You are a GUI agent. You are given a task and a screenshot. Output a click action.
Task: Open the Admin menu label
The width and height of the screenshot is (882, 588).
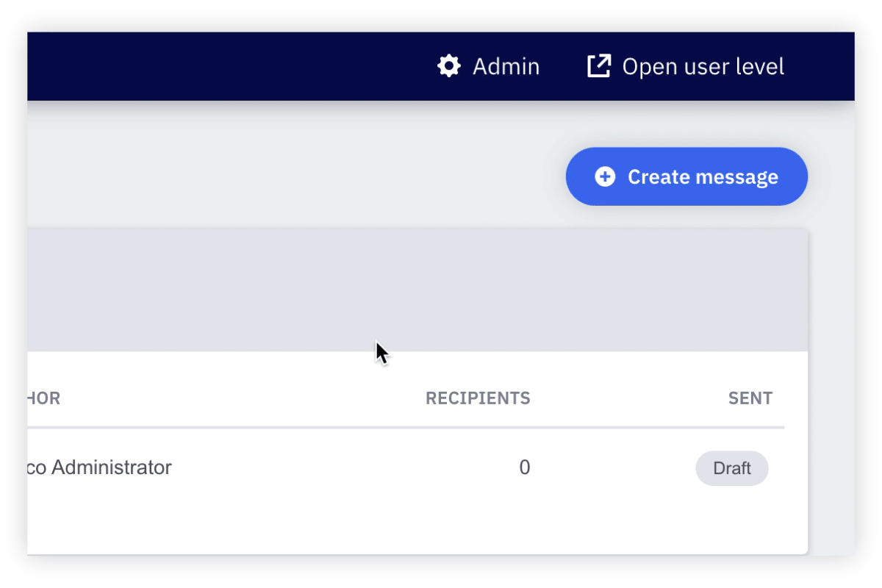click(506, 67)
